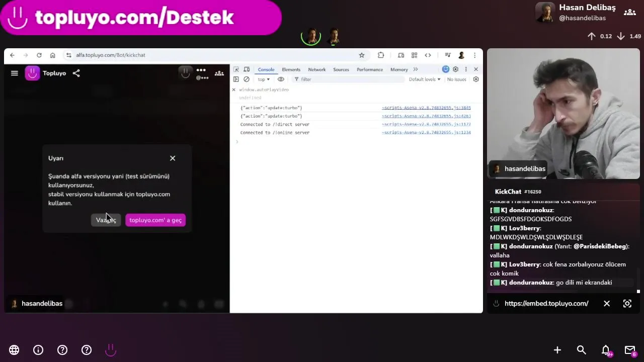This screenshot has width=644, height=362.
Task: Bookmark this page with the star icon
Action: tap(361, 55)
